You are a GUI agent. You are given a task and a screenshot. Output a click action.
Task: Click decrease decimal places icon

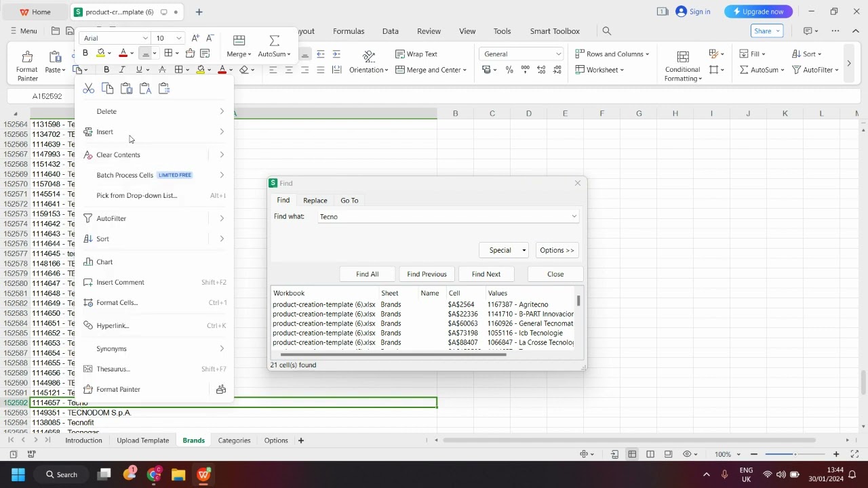pyautogui.click(x=557, y=70)
